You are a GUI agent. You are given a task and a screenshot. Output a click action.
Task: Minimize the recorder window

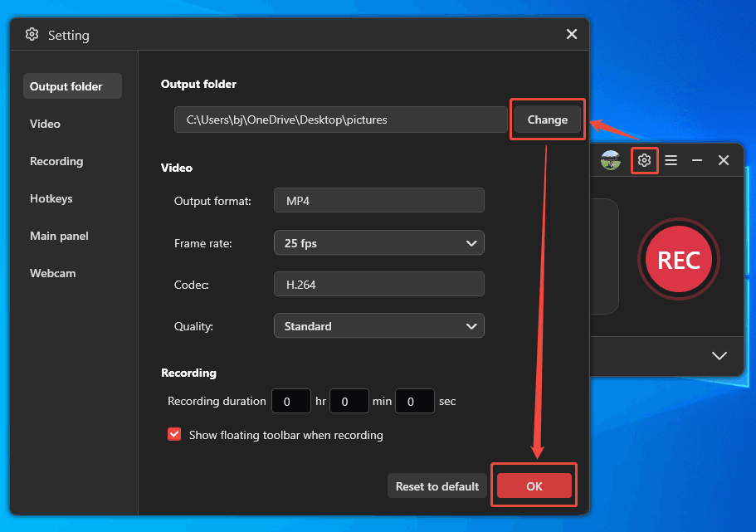click(697, 159)
